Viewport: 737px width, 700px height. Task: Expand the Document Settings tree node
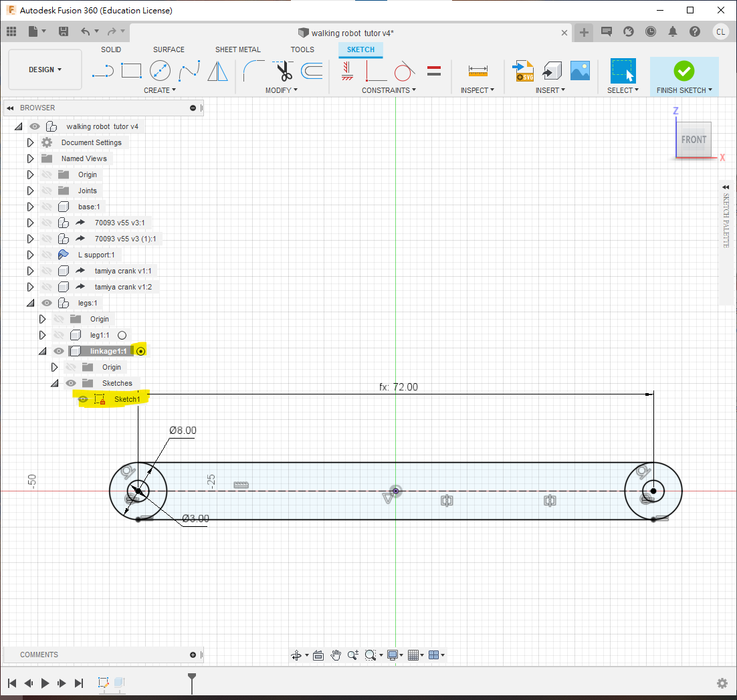click(x=30, y=142)
